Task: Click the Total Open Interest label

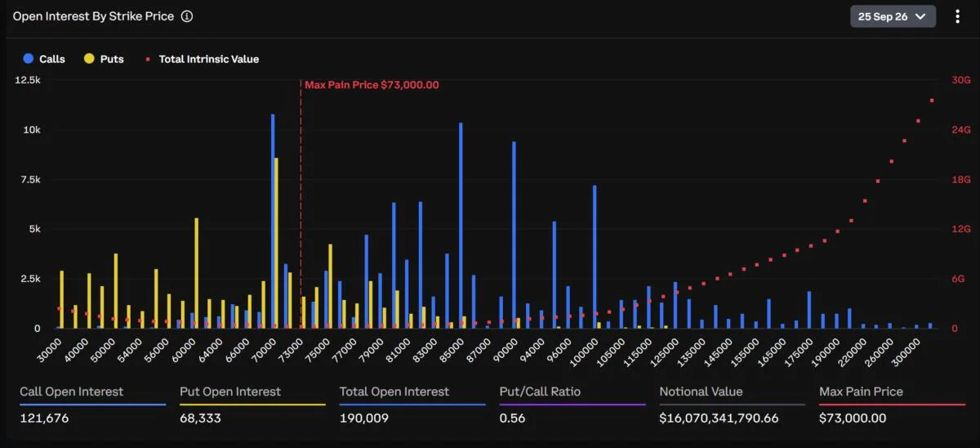Action: click(x=394, y=392)
